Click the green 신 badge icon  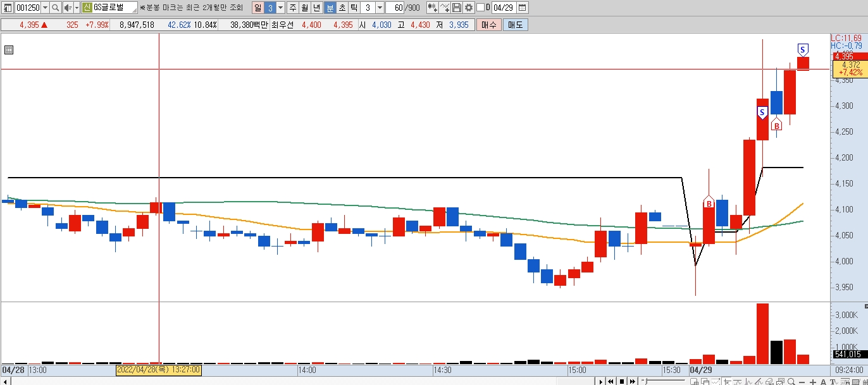(87, 8)
